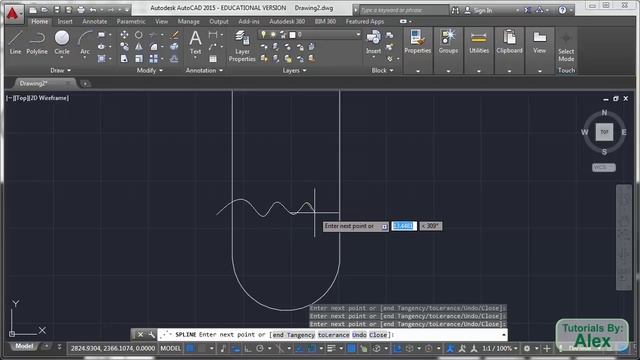The width and height of the screenshot is (640, 360).
Task: Open the Manage ribbon tab
Action: (x=188, y=21)
